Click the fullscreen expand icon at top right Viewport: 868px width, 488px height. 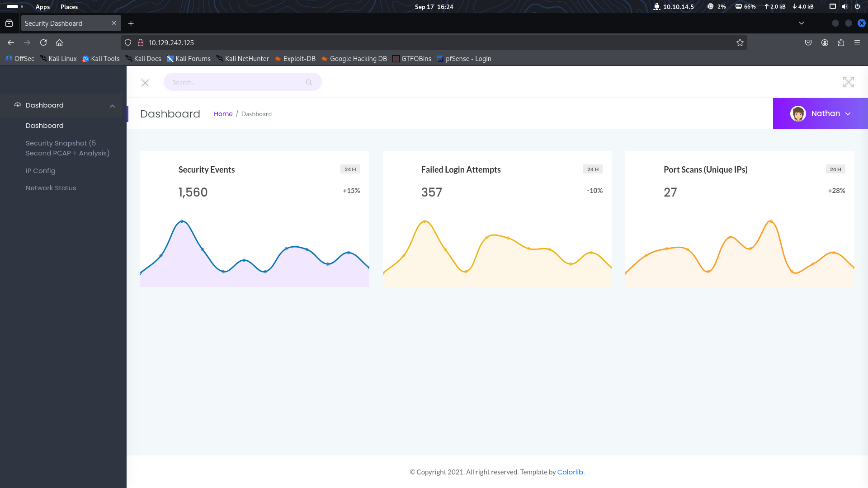click(849, 82)
